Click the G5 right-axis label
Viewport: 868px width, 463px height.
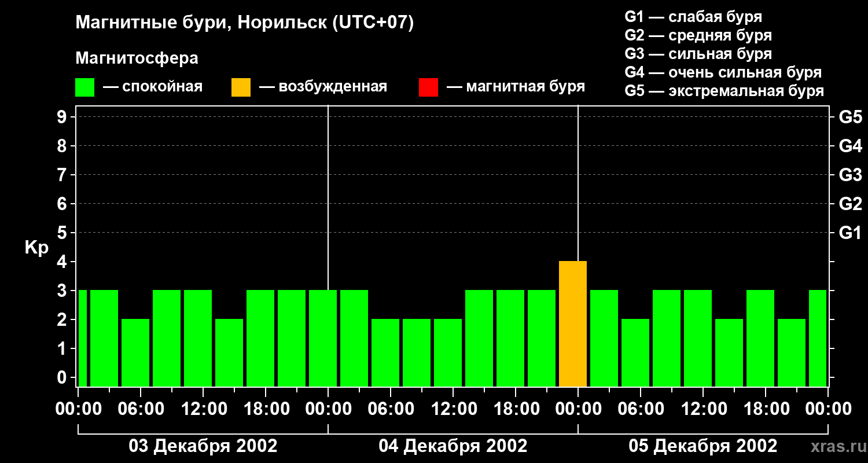click(x=850, y=117)
